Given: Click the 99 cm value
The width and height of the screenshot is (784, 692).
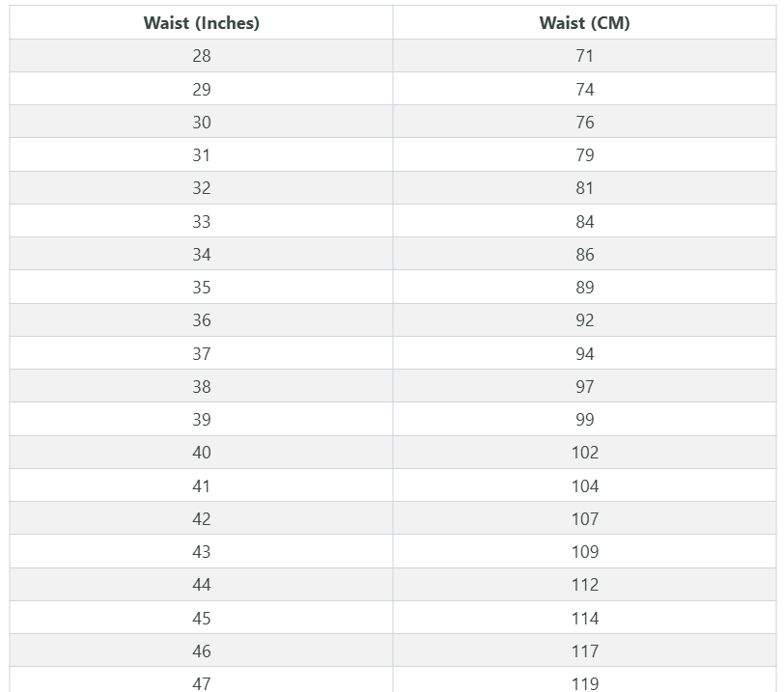Looking at the screenshot, I should pyautogui.click(x=584, y=419).
